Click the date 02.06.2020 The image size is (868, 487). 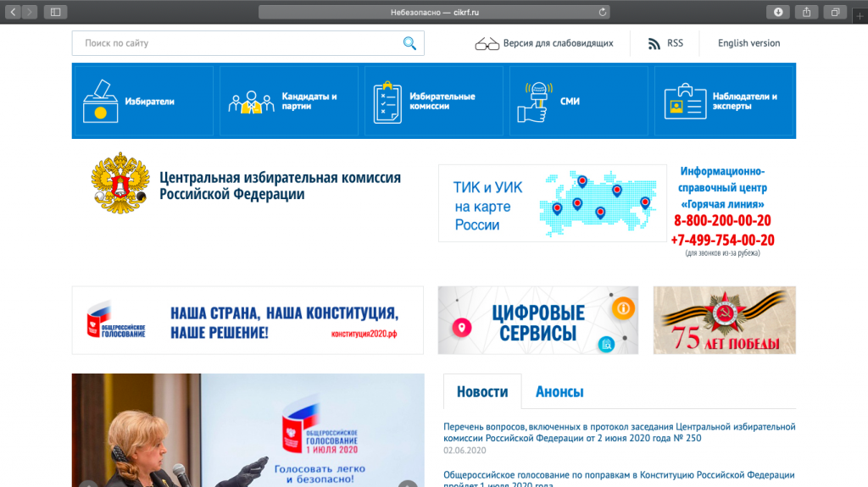click(465, 451)
